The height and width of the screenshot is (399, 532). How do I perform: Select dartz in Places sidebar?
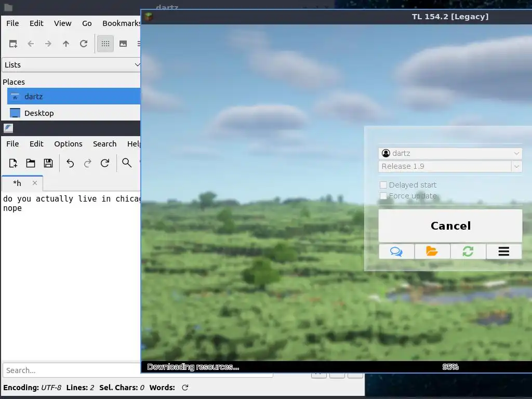click(x=74, y=96)
